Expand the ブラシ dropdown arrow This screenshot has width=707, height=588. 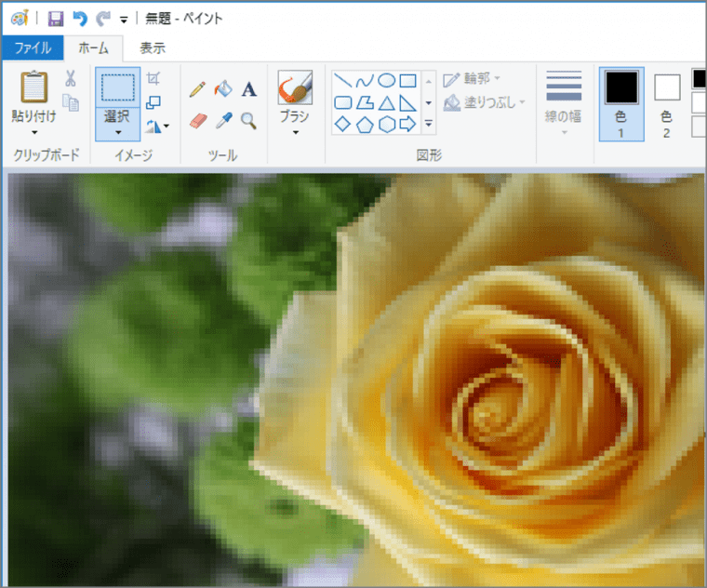[295, 132]
